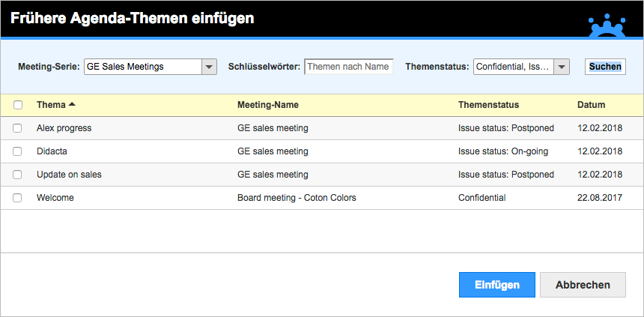Click the Thema sort arrow icon

(x=72, y=104)
